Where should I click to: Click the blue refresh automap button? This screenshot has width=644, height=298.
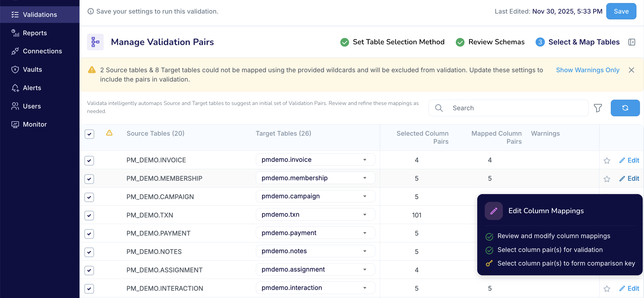coord(625,108)
